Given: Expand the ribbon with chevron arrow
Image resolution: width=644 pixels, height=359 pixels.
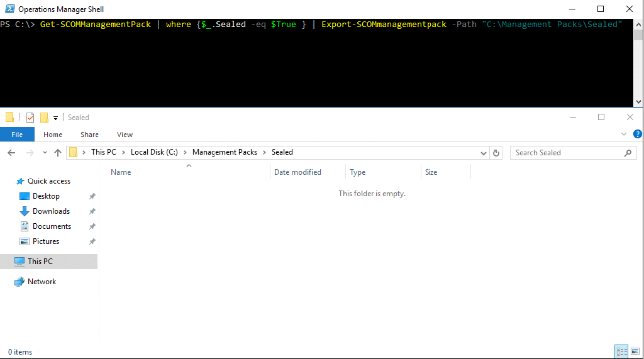Looking at the screenshot, I should [x=623, y=135].
